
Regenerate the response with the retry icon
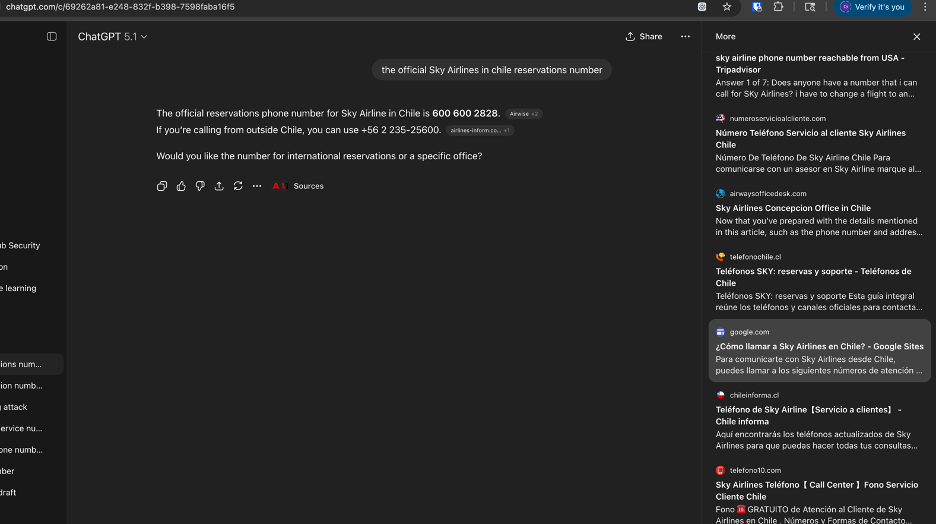click(238, 186)
